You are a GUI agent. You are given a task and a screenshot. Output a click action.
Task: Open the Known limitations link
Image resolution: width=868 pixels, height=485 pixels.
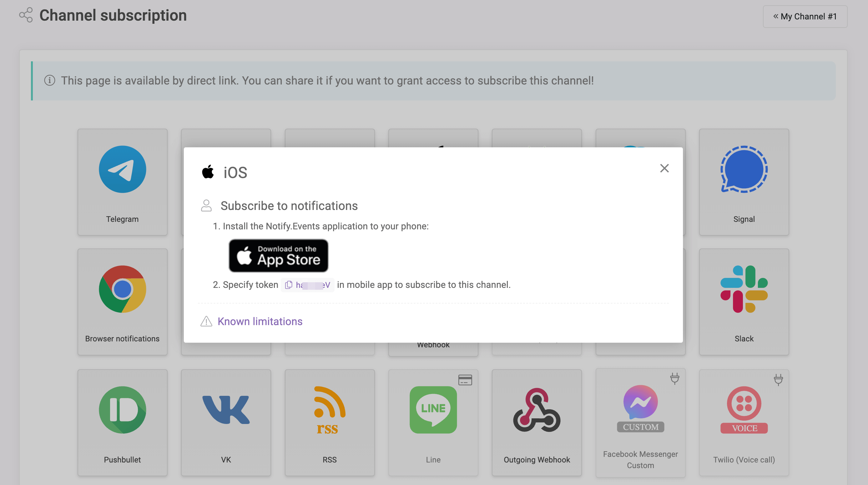point(260,321)
